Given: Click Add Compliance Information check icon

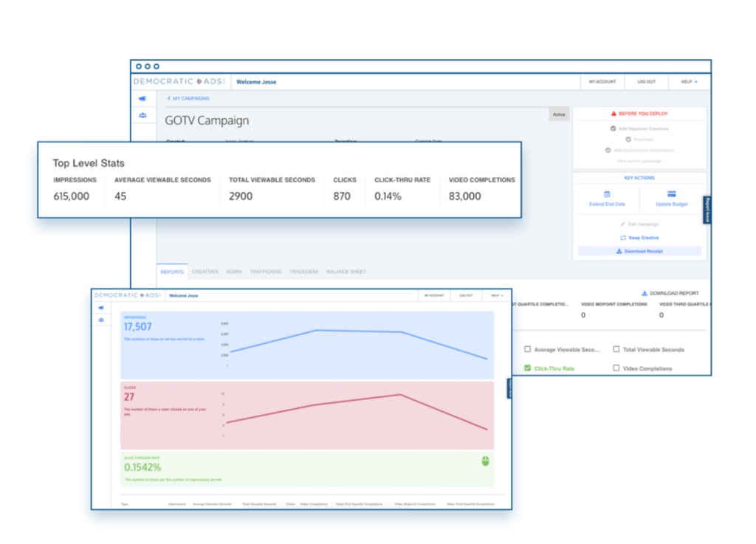Looking at the screenshot, I should pos(608,151).
